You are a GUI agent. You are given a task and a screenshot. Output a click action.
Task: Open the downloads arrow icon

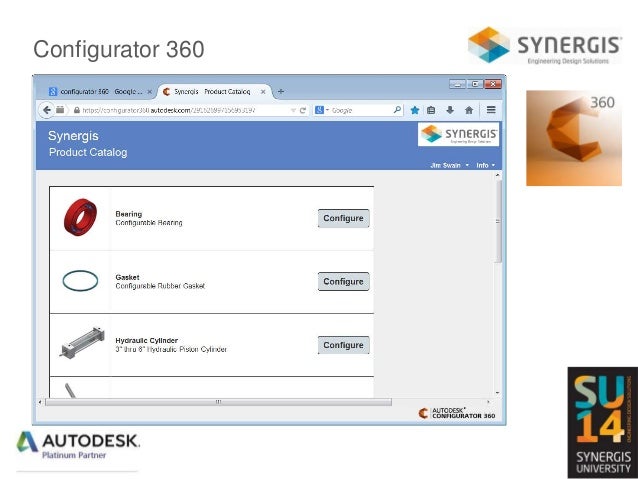pyautogui.click(x=450, y=110)
